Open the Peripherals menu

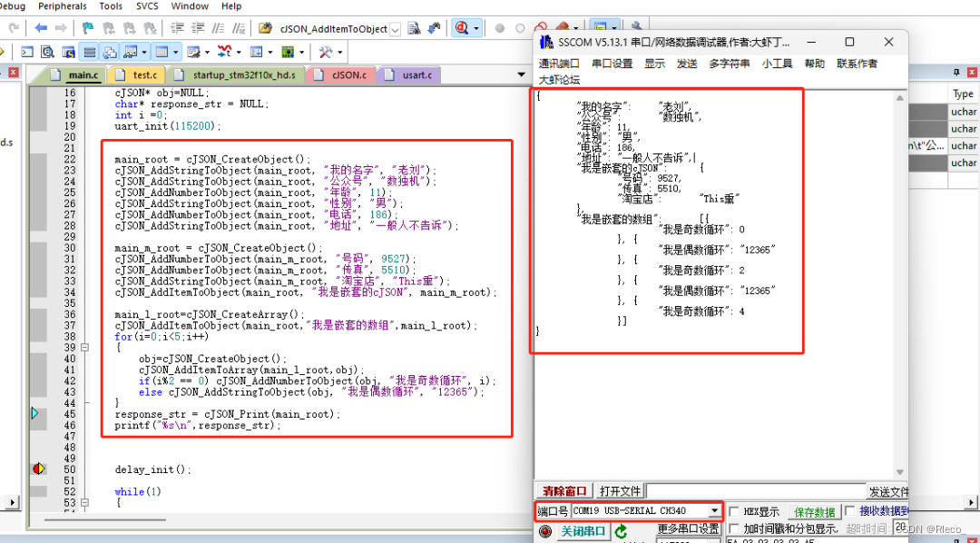point(63,6)
